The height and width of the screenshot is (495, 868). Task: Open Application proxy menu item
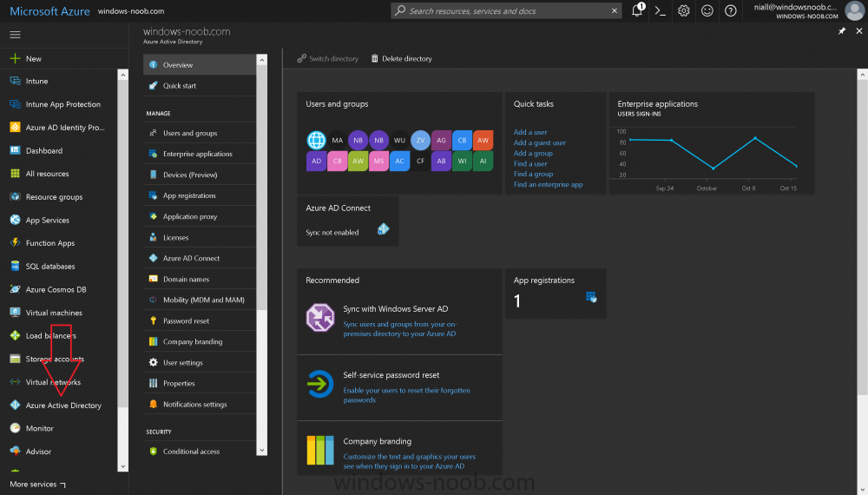coord(200,216)
